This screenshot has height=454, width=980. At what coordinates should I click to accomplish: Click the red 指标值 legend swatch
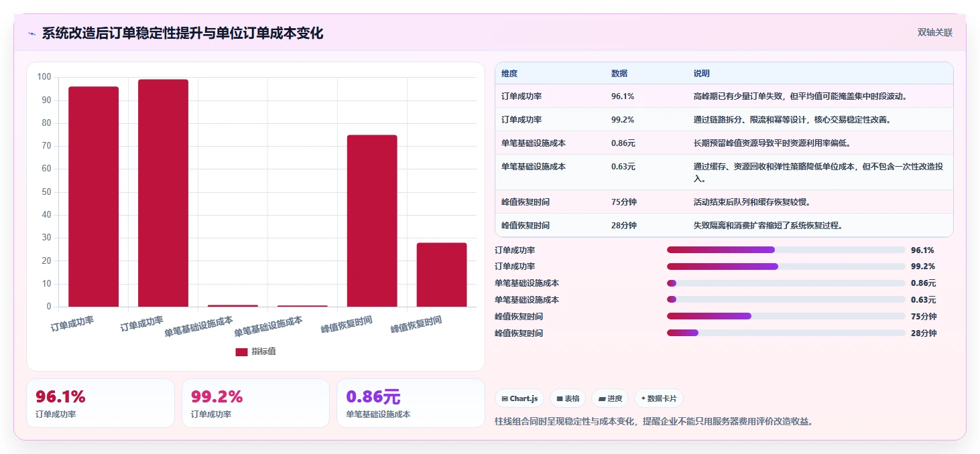(x=241, y=352)
